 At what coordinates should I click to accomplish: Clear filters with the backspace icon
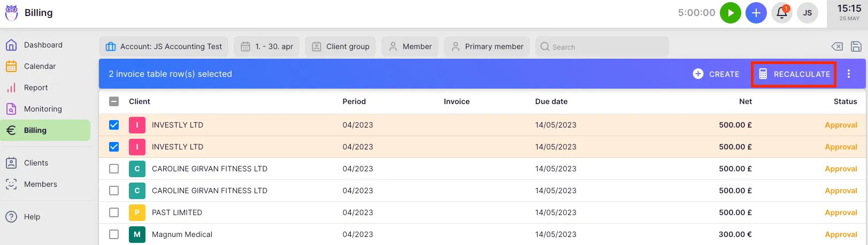(x=837, y=46)
